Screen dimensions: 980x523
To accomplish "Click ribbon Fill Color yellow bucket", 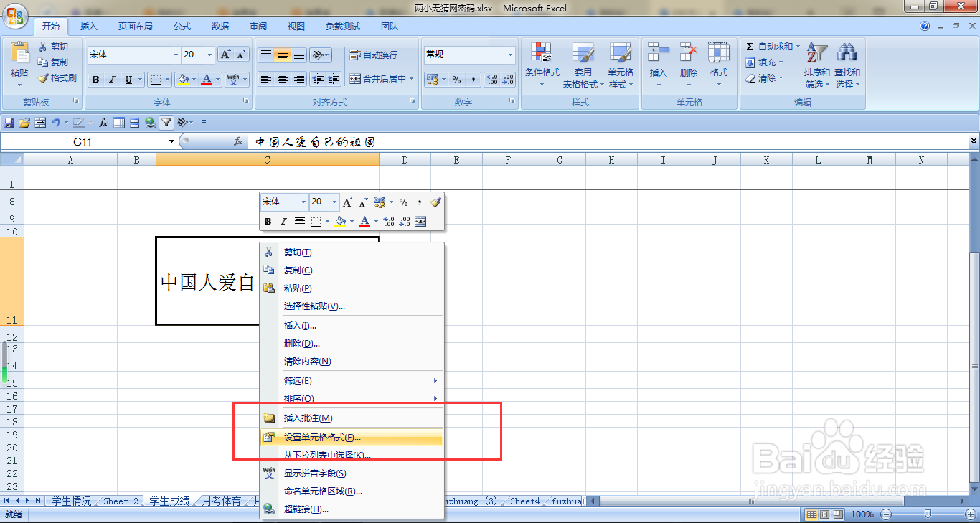I will pyautogui.click(x=184, y=80).
